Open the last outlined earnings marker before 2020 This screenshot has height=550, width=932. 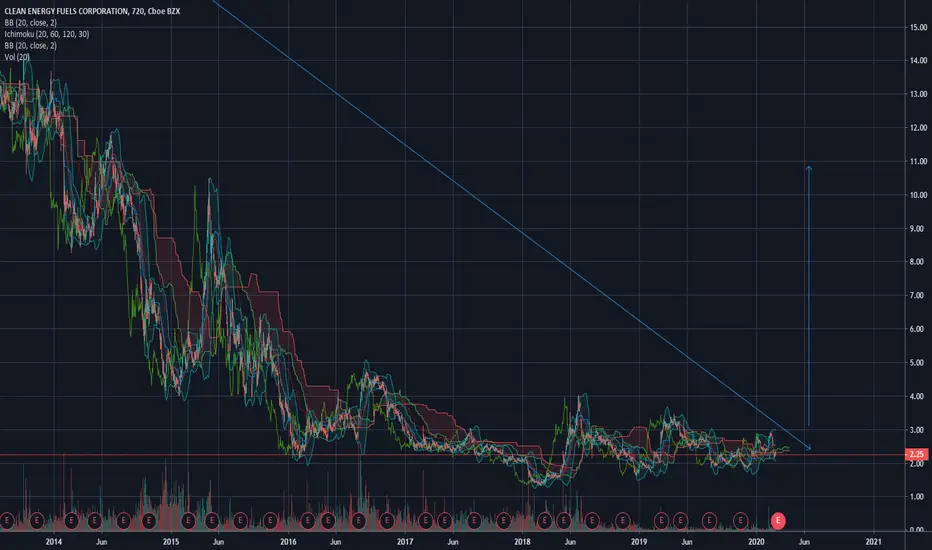(740, 521)
